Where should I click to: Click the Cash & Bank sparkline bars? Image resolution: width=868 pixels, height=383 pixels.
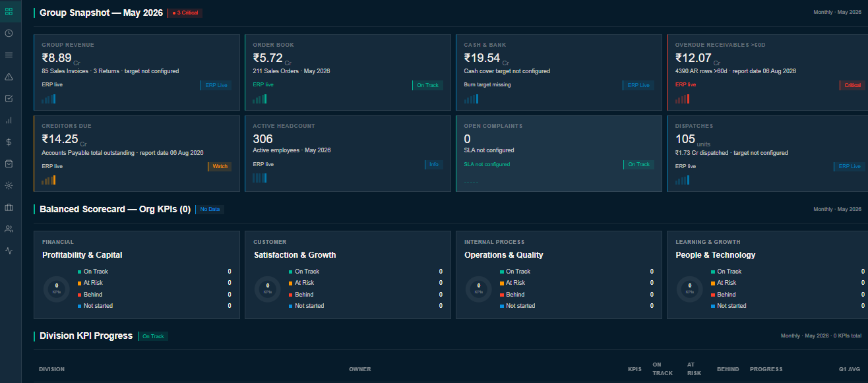point(471,100)
